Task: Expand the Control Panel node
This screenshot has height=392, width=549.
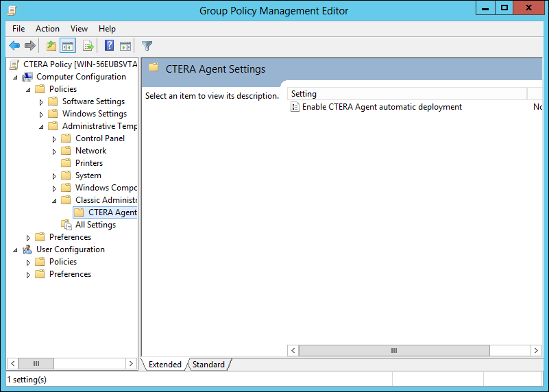Action: (54, 139)
